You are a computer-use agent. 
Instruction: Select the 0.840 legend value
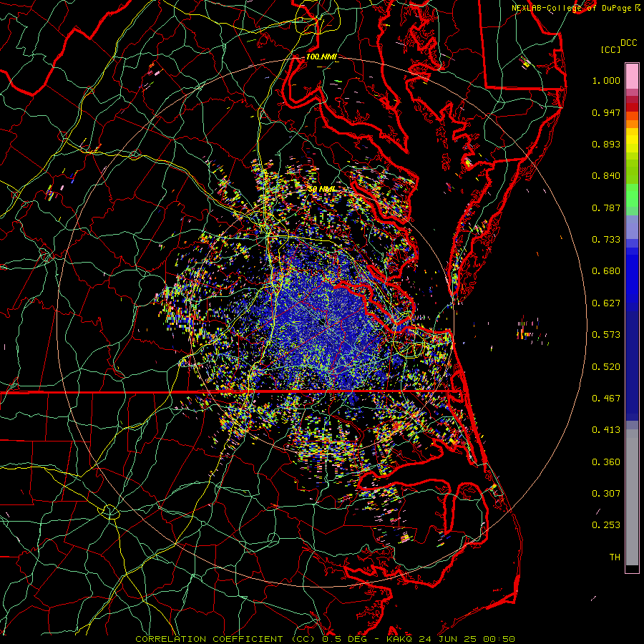606,176
